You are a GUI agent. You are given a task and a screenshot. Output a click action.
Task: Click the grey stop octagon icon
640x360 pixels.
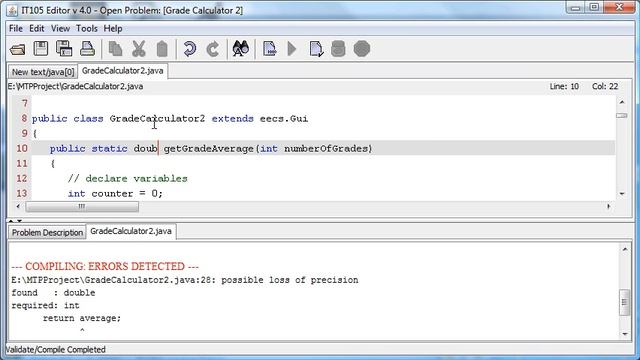coord(362,49)
